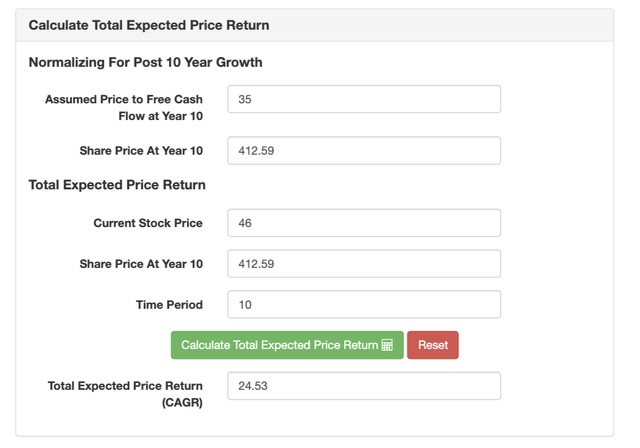Image resolution: width=640 pixels, height=448 pixels.
Task: Select the second Share Price At Year 10 field
Action: coord(364,264)
